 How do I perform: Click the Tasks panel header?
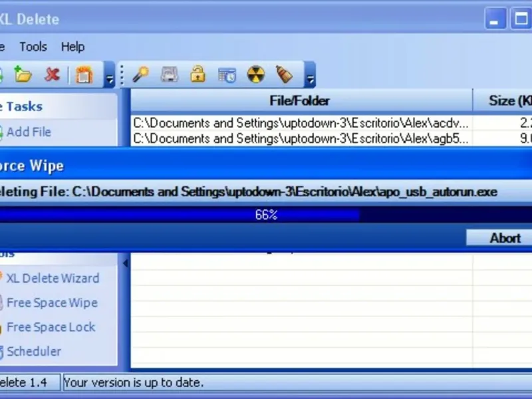(x=58, y=106)
